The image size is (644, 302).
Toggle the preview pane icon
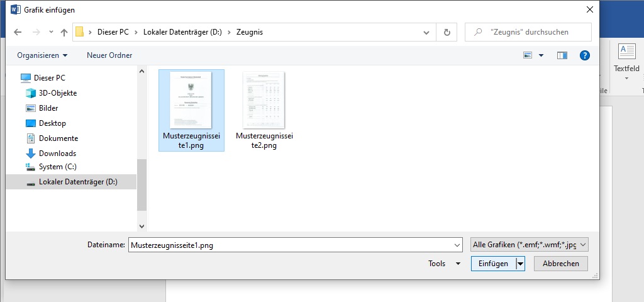[x=562, y=55]
